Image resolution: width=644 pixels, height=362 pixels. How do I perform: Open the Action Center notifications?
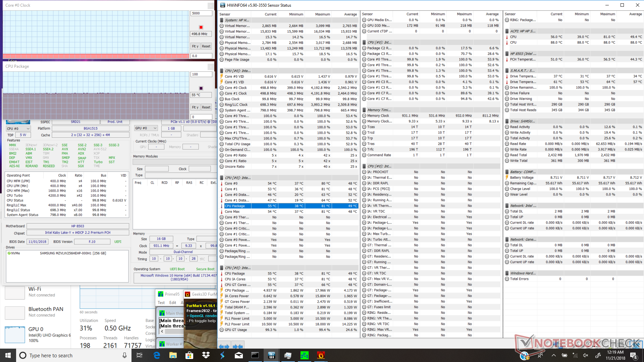[634, 355]
